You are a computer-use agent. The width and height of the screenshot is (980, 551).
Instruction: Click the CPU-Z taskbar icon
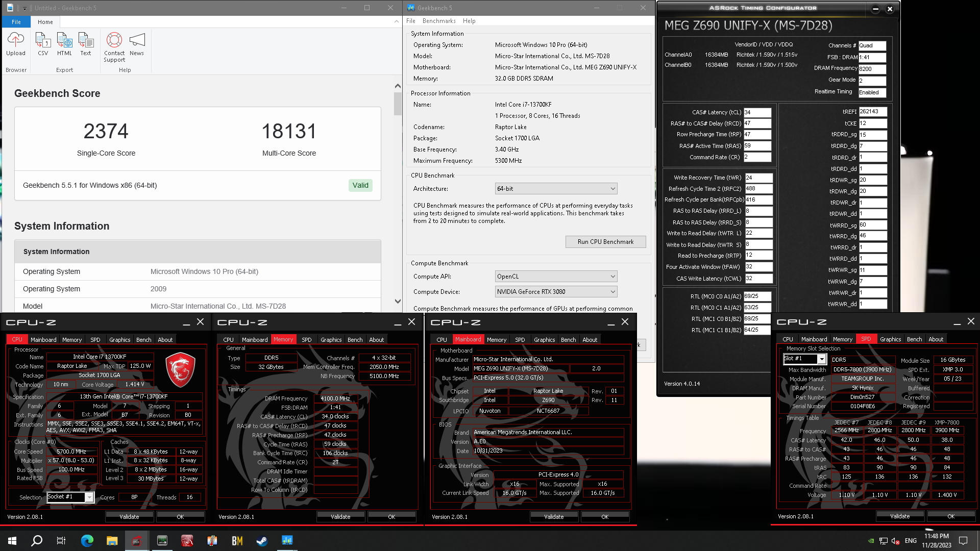pyautogui.click(x=137, y=541)
